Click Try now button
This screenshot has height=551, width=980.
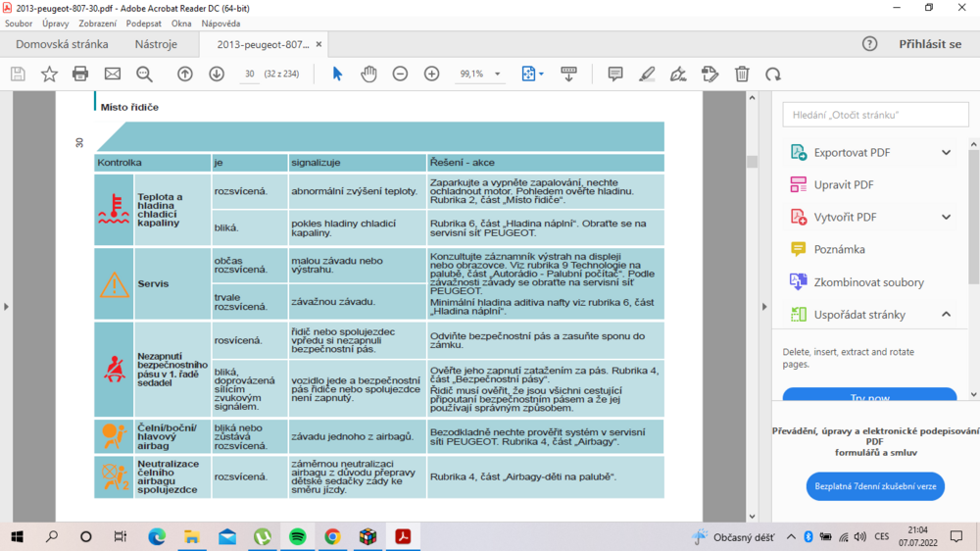[869, 395]
